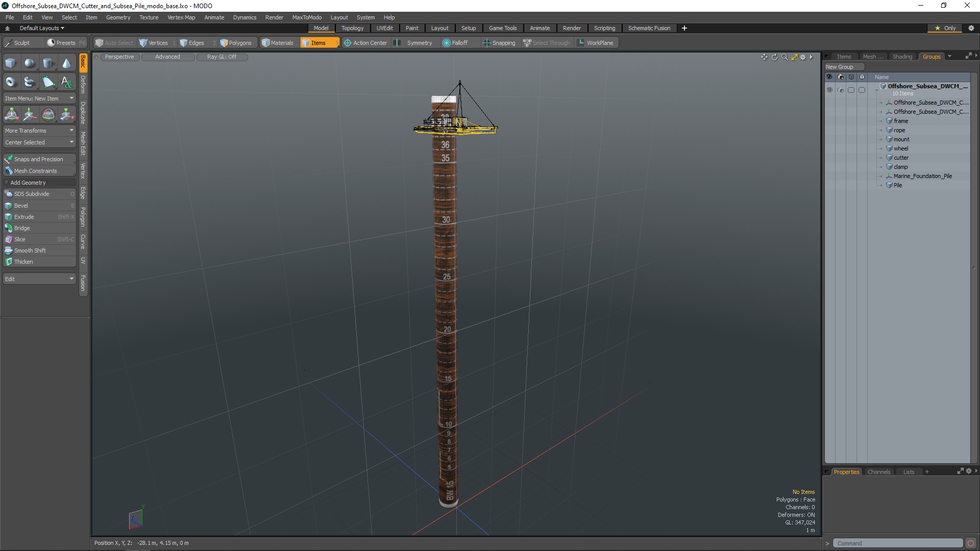Enable Snapping in the toolbar

(x=499, y=42)
